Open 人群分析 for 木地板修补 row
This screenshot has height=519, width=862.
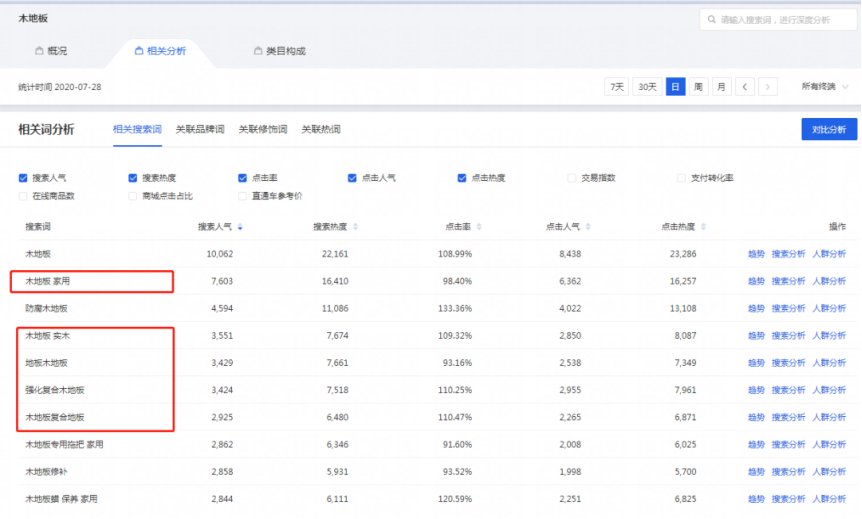click(829, 472)
